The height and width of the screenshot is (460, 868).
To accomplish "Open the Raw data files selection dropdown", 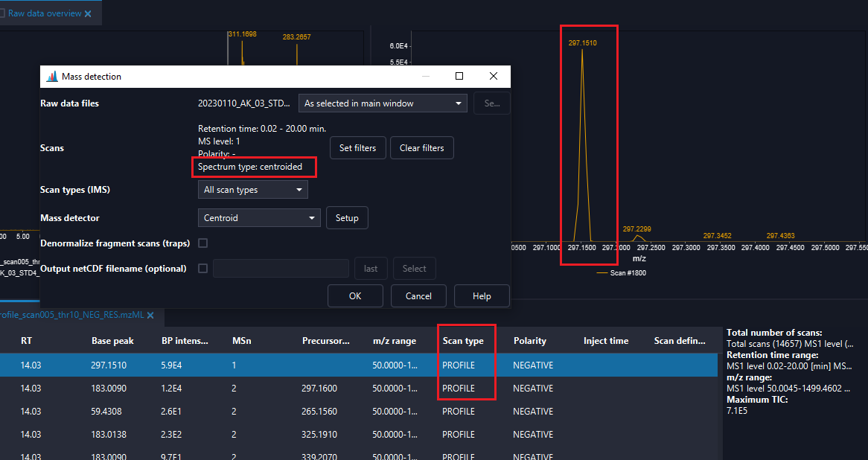I will 383,103.
